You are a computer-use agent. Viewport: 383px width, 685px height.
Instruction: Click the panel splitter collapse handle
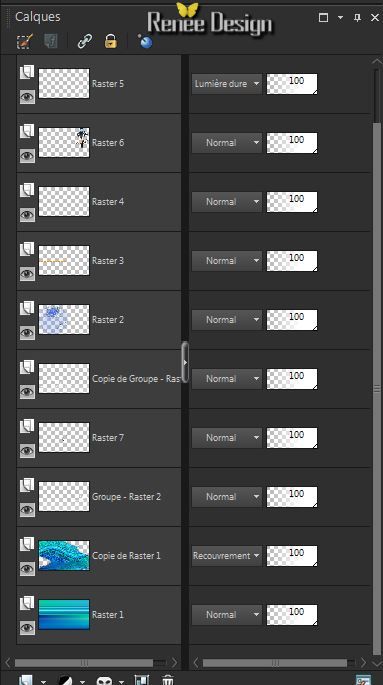point(185,362)
